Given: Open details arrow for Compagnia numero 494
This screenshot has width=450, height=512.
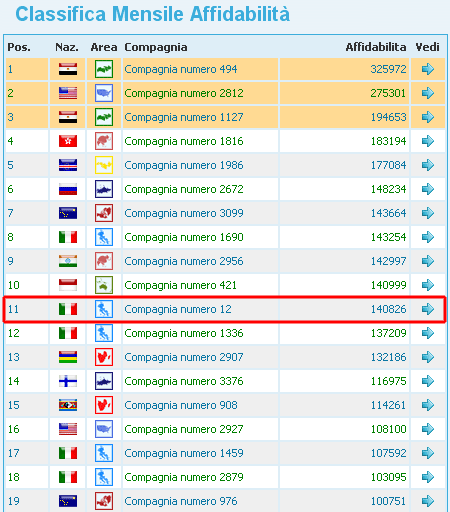Looking at the screenshot, I should pyautogui.click(x=428, y=69).
